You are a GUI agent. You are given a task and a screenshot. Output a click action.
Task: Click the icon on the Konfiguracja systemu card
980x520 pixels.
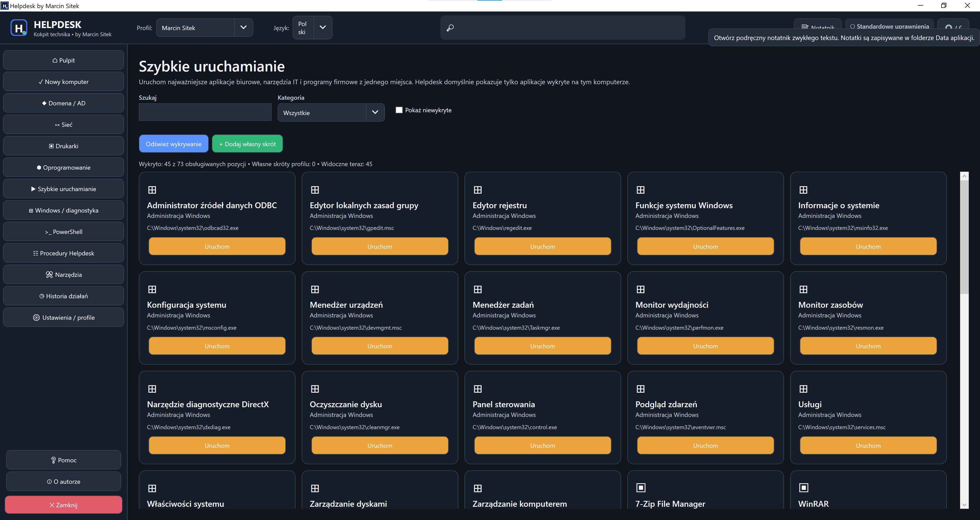(152, 290)
